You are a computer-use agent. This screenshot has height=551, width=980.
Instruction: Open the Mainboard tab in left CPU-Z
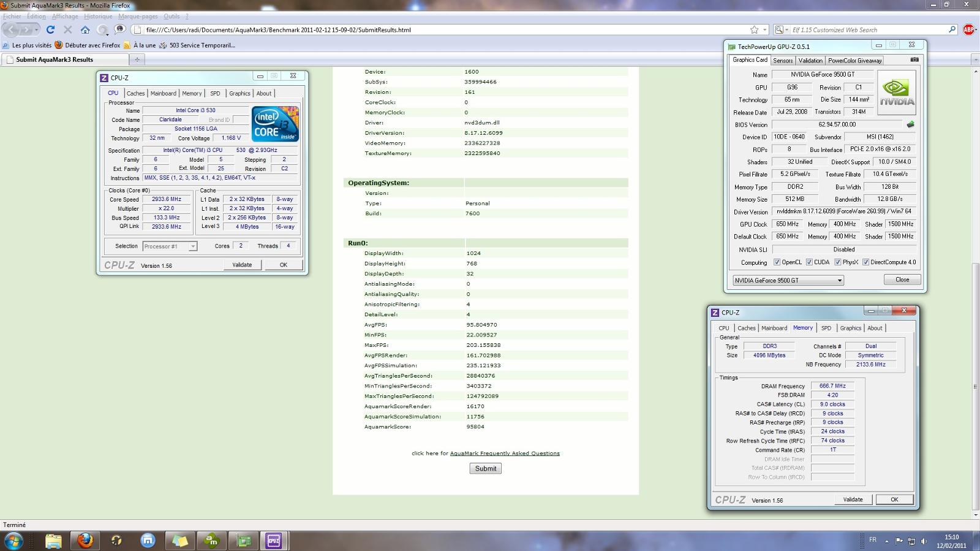(x=163, y=93)
